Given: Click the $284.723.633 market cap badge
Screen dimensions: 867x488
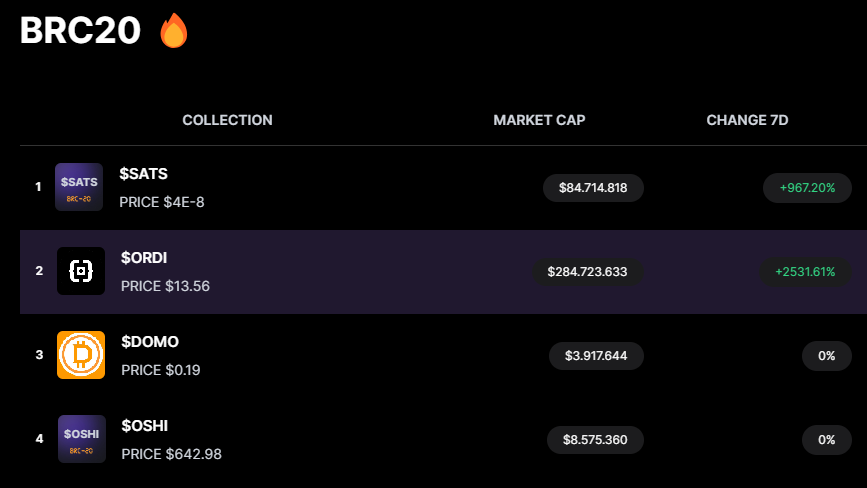Looking at the screenshot, I should pos(588,272).
